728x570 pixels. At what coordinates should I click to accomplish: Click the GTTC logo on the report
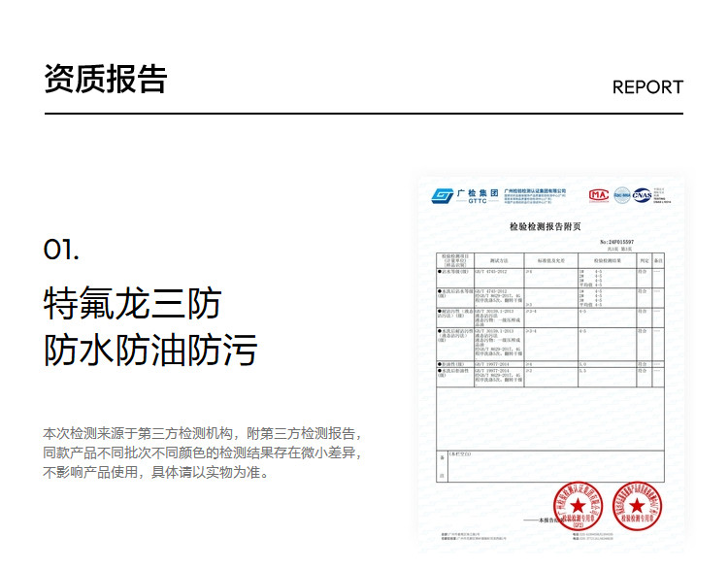(463, 195)
